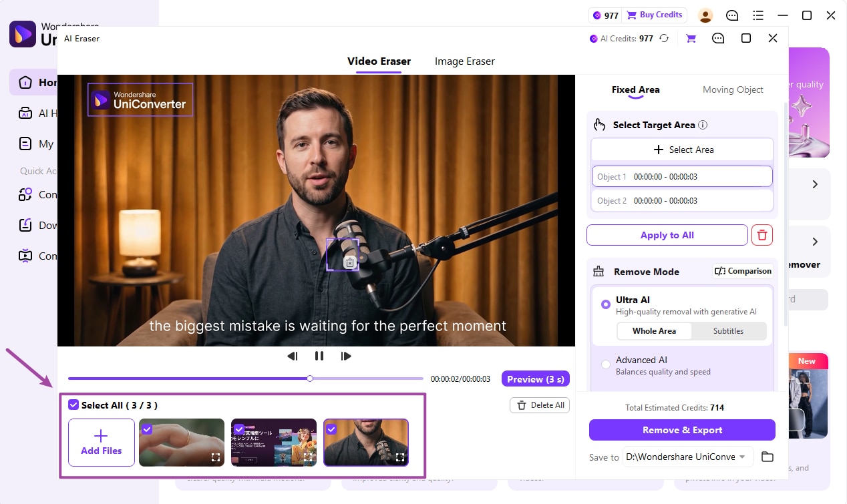The width and height of the screenshot is (847, 504).
Task: Select the man with microphone clip thumbnail
Action: [366, 442]
